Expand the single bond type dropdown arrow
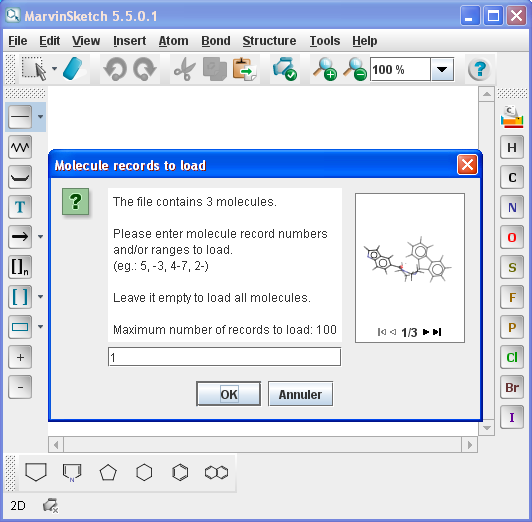The height and width of the screenshot is (522, 532). click(40, 117)
